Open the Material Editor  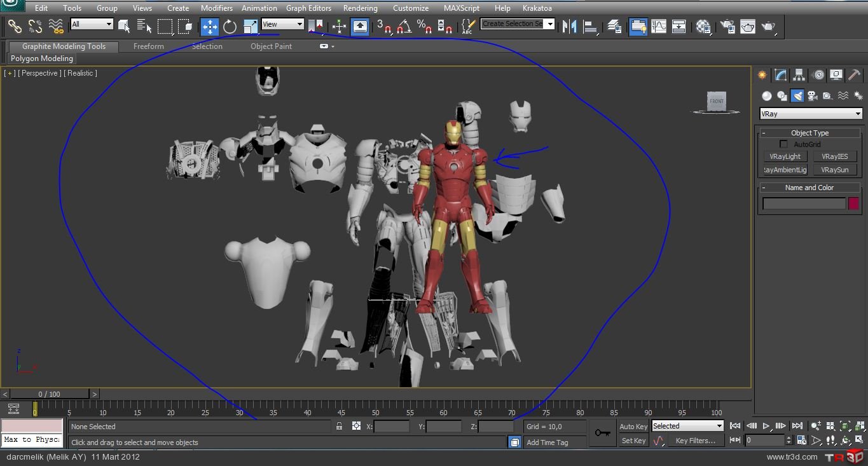[x=703, y=27]
